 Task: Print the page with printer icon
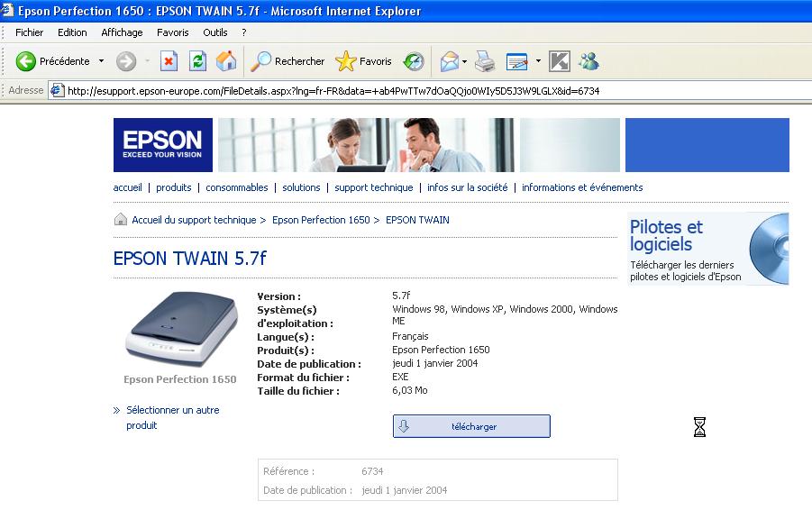tap(485, 61)
